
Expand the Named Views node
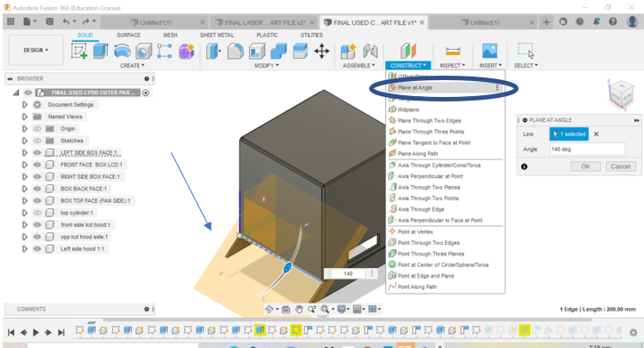pos(25,117)
